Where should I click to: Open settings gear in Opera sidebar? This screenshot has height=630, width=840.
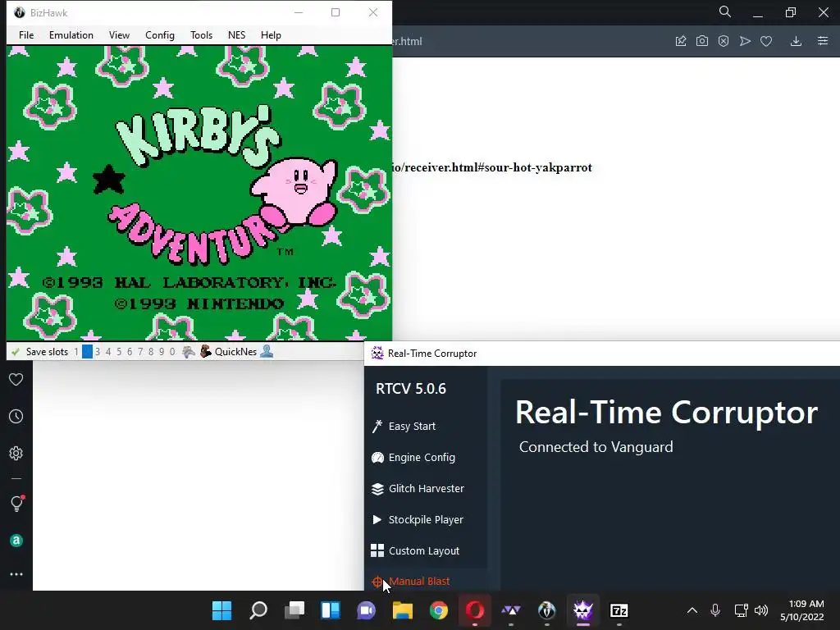[16, 453]
